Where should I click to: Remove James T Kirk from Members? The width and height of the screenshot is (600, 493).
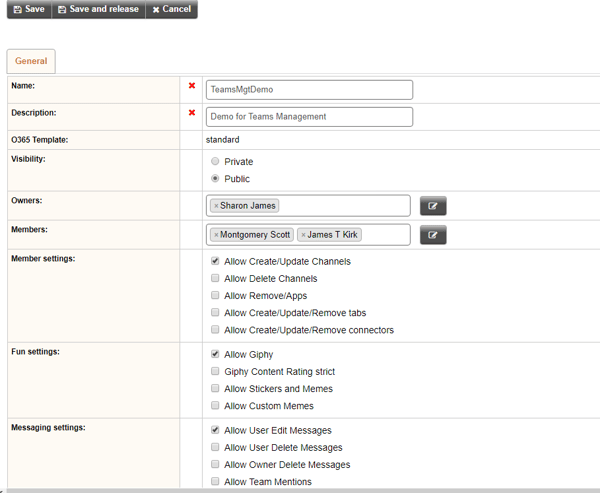(x=303, y=235)
